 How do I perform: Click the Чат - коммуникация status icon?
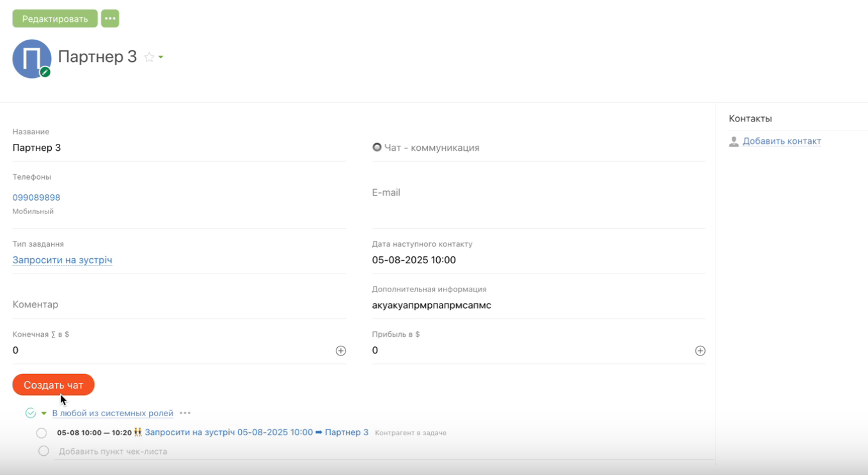tap(377, 147)
